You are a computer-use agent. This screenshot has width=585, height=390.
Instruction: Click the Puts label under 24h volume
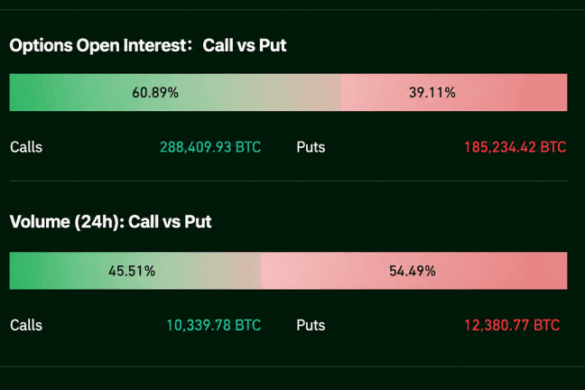coord(311,325)
